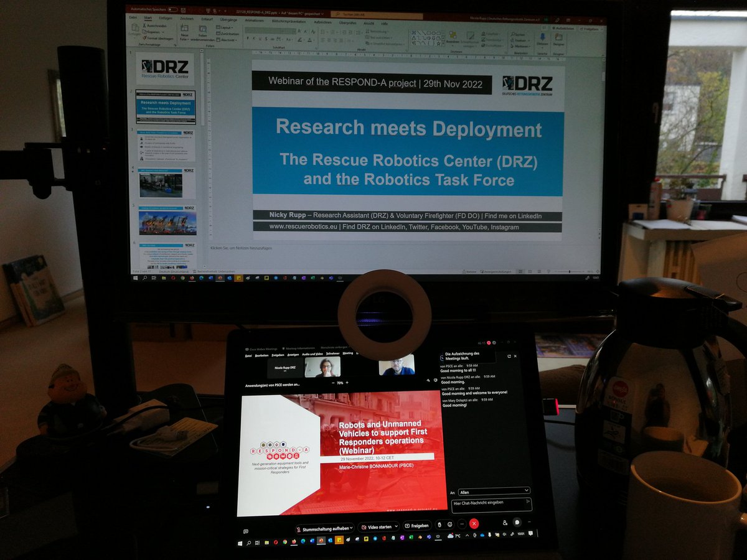747x560 pixels.
Task: Open the Anzeigen menu in Webex
Action: [293, 354]
